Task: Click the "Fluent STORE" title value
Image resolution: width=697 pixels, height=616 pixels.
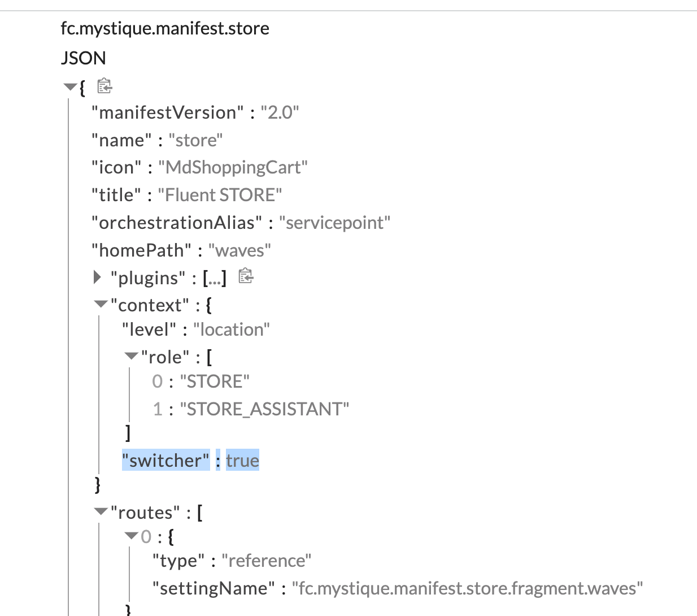Action: coord(220,195)
